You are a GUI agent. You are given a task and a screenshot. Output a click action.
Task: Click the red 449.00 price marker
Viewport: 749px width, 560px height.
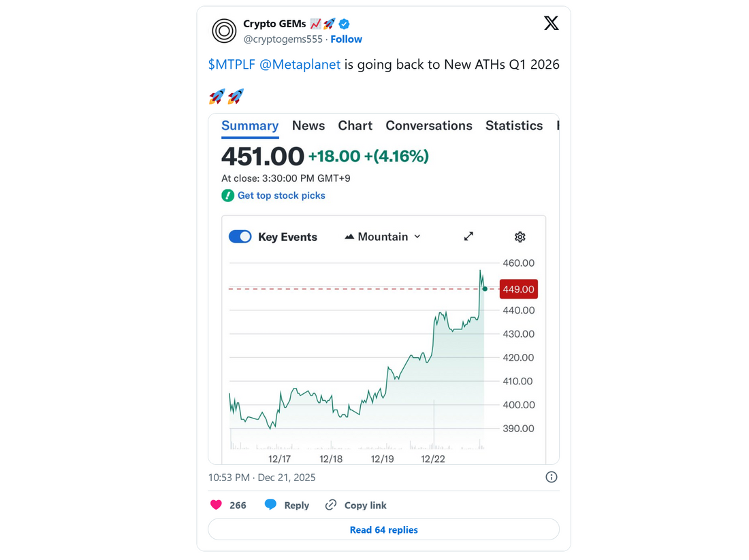[518, 289]
